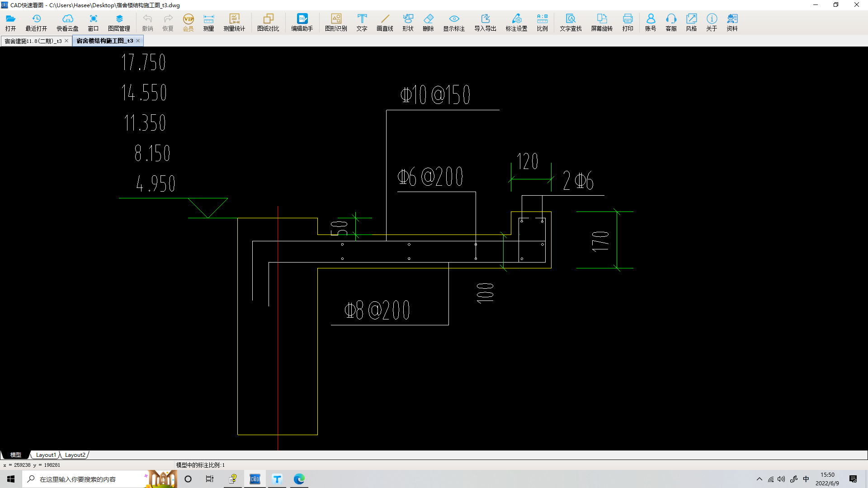868x488 pixels.
Task: Click the 打印 print icon
Action: [x=627, y=22]
